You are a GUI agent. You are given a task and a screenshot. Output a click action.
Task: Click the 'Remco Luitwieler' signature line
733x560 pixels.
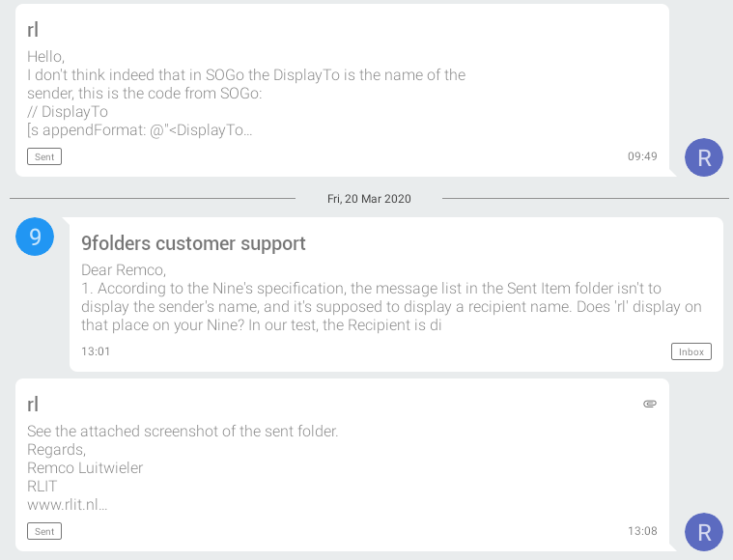coord(85,468)
